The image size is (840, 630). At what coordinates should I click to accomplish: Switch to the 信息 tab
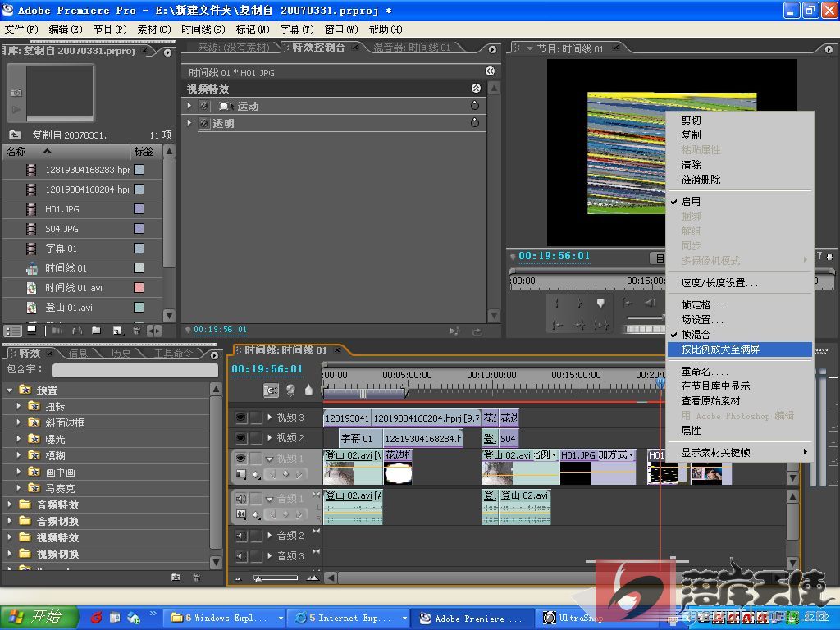point(78,353)
